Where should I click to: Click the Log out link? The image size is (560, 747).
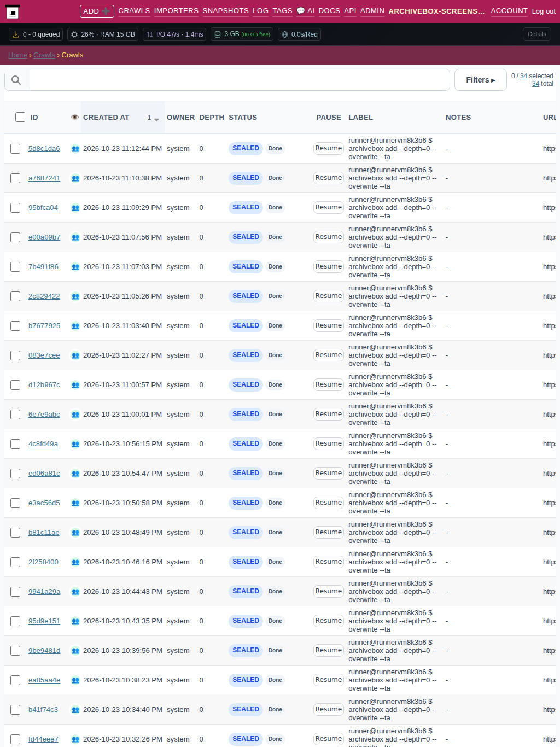click(544, 11)
